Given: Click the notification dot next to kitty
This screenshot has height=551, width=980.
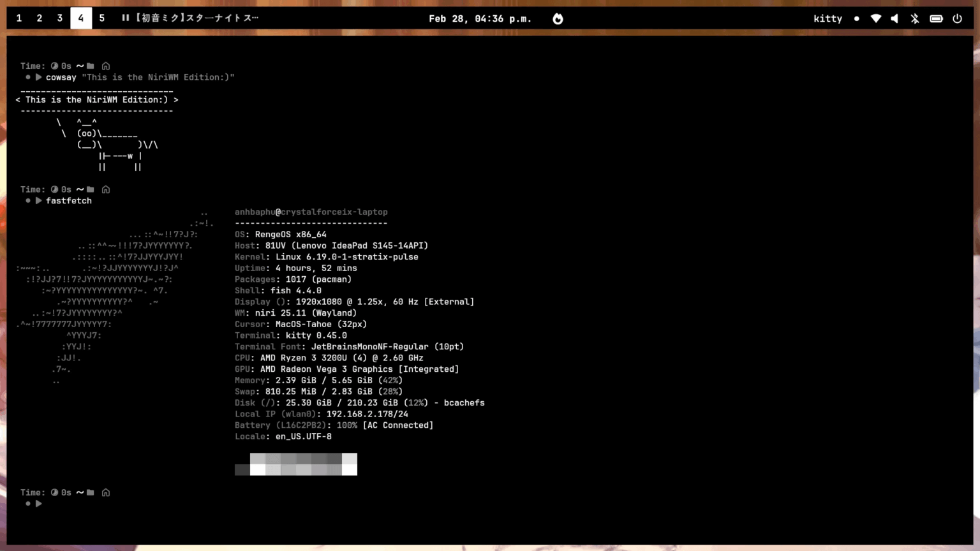Looking at the screenshot, I should click(856, 18).
